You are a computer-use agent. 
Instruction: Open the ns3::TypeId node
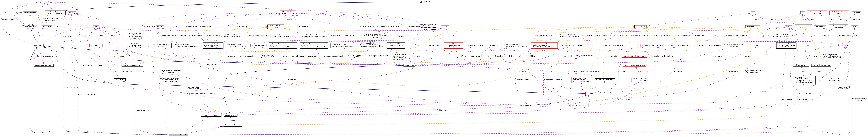click(x=47, y=27)
